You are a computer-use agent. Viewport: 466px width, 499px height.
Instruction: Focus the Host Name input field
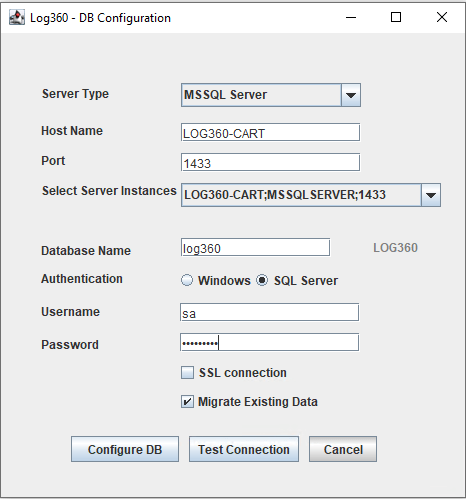270,133
